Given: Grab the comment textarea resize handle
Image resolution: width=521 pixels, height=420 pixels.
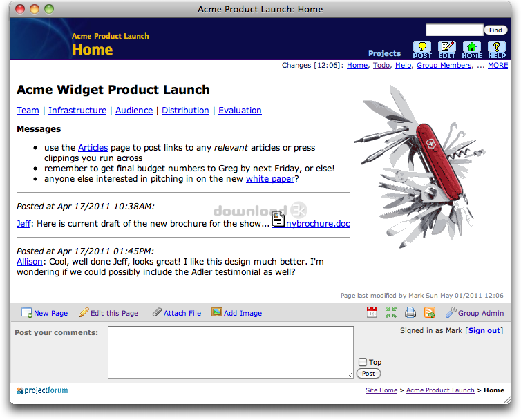Looking at the screenshot, I should [x=350, y=375].
